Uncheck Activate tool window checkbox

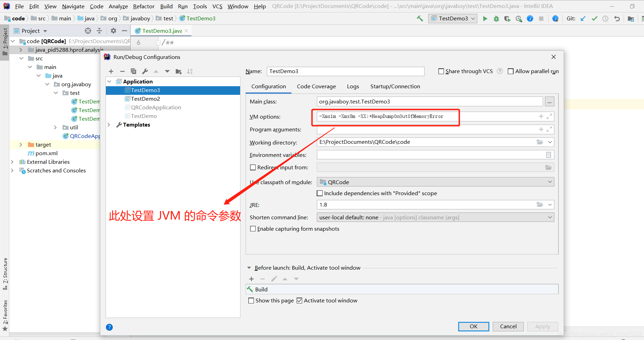click(x=299, y=301)
